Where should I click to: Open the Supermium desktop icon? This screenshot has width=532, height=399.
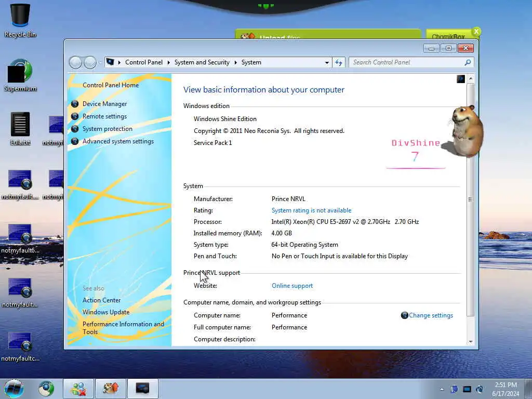point(20,75)
